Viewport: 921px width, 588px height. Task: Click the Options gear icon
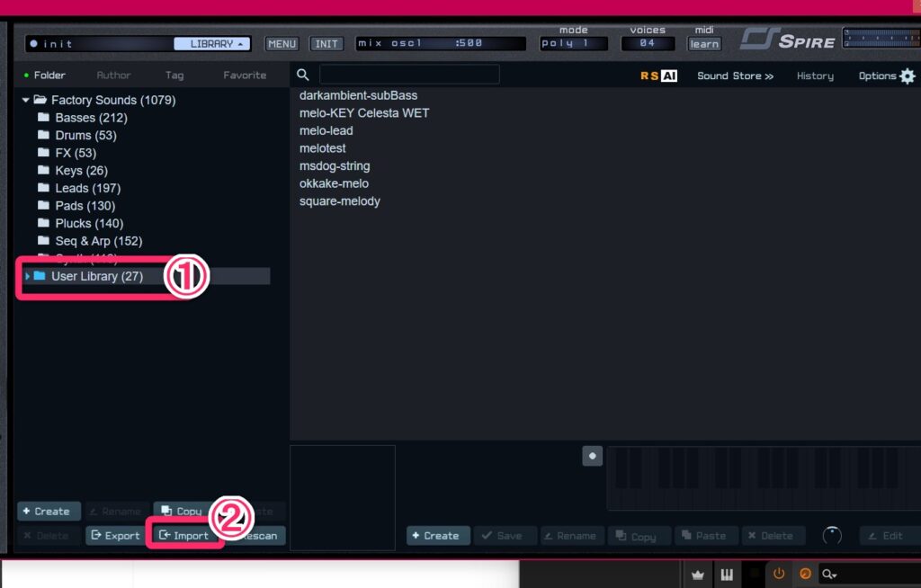[908, 76]
